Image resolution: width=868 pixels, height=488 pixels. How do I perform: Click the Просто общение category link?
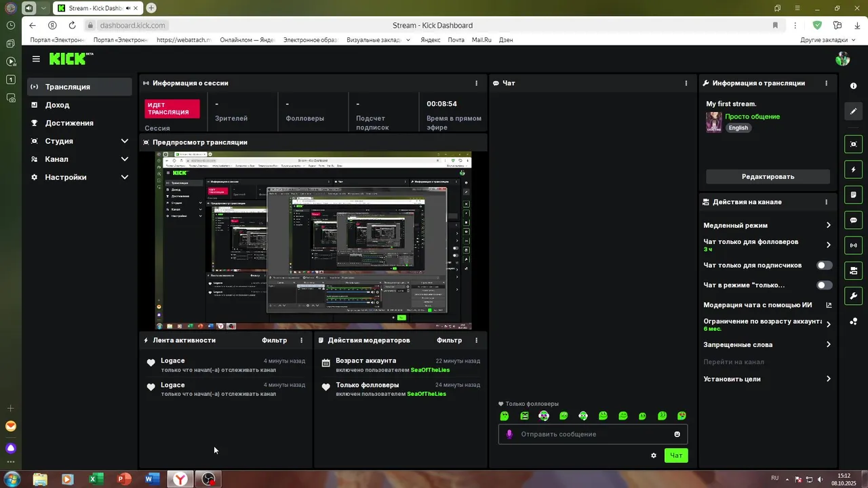coord(752,117)
